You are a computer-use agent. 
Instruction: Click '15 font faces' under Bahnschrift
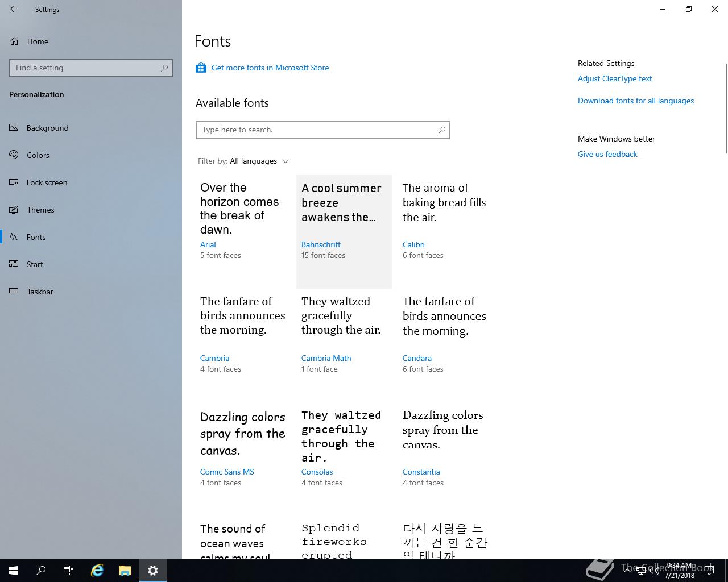323,256
